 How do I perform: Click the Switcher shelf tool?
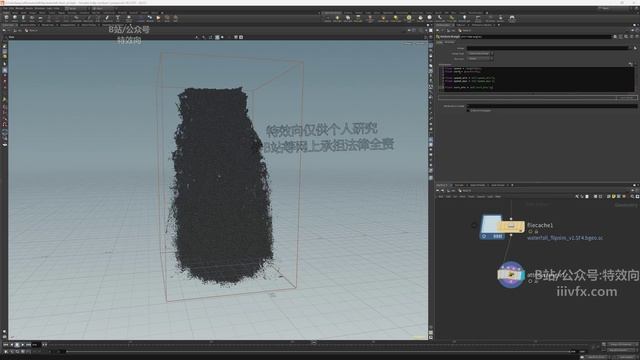click(501, 18)
